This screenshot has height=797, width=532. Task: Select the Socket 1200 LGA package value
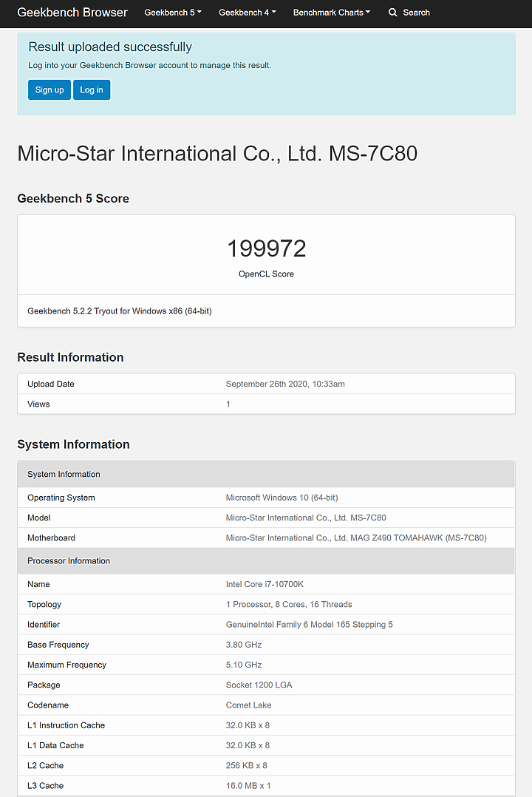coord(259,685)
